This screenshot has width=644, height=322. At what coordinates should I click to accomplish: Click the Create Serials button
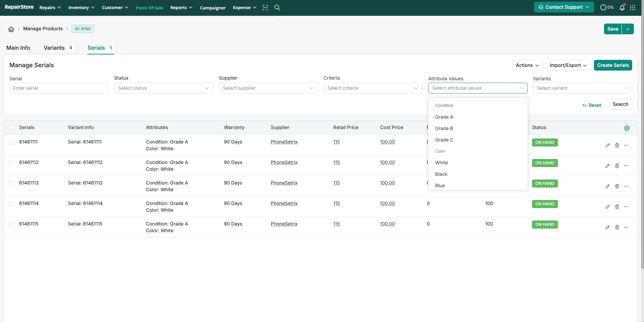(x=613, y=65)
